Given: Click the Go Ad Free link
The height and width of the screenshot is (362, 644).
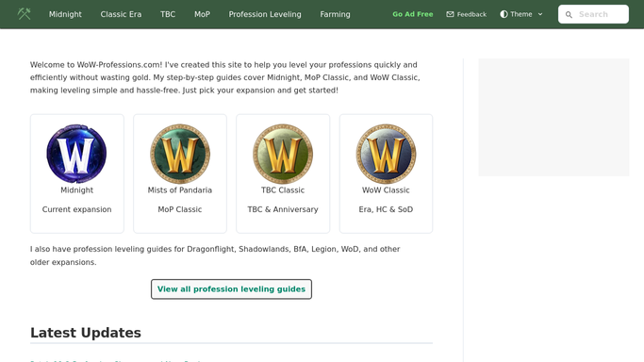Looking at the screenshot, I should click(x=413, y=14).
